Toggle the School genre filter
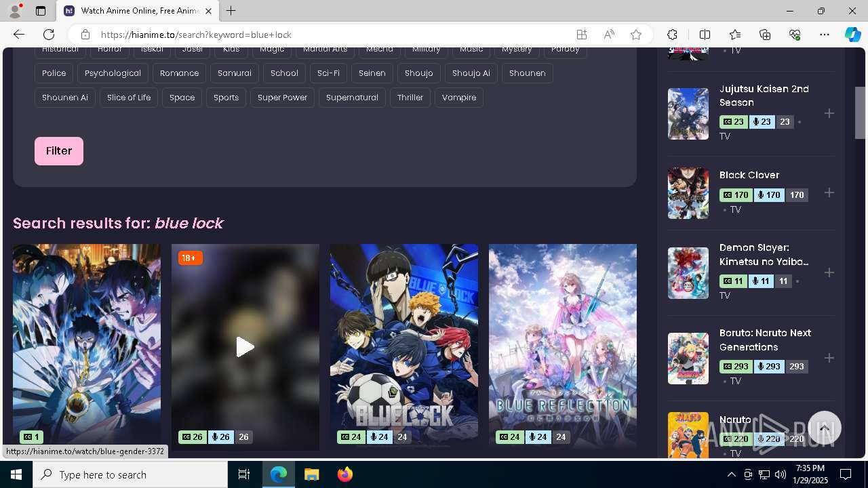 pos(284,73)
